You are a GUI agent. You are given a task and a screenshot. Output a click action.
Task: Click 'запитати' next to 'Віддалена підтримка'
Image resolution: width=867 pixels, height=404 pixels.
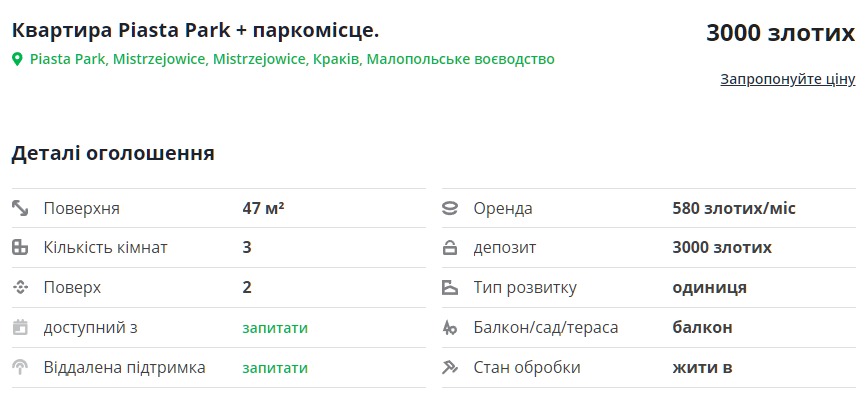(x=275, y=367)
